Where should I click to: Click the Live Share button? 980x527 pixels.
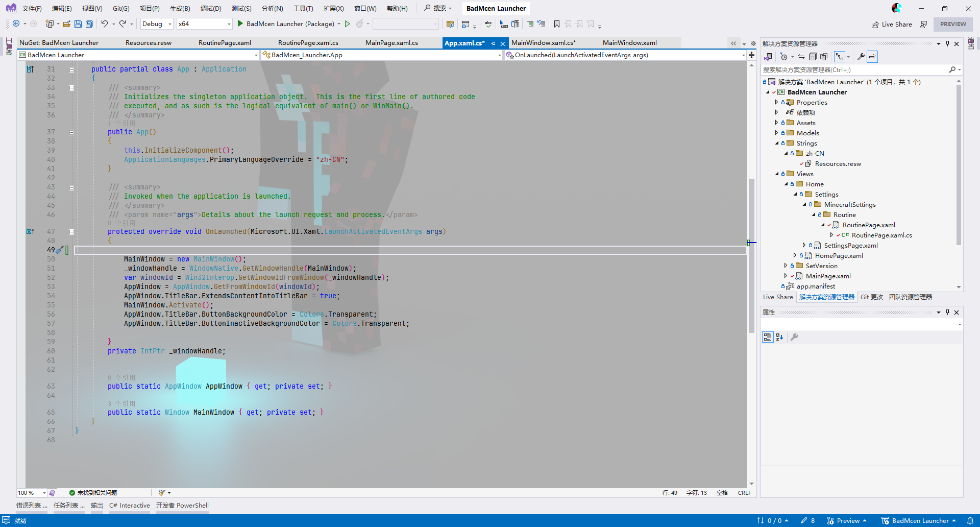pos(892,24)
